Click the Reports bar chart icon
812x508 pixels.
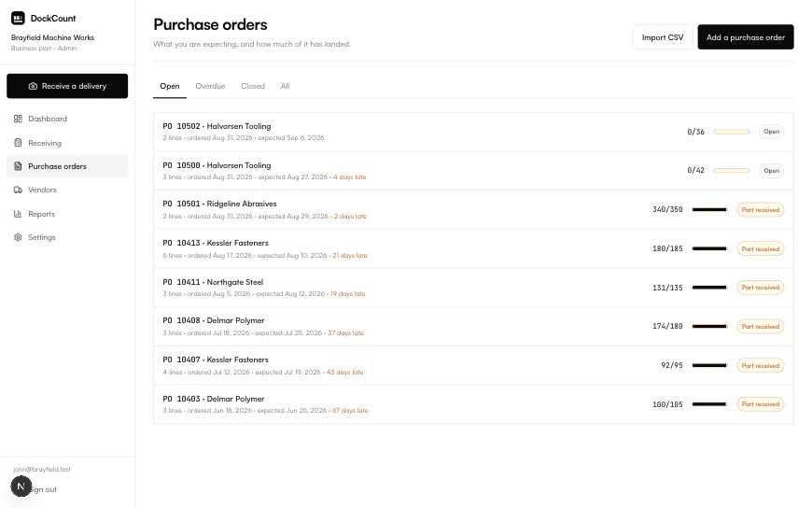18,214
